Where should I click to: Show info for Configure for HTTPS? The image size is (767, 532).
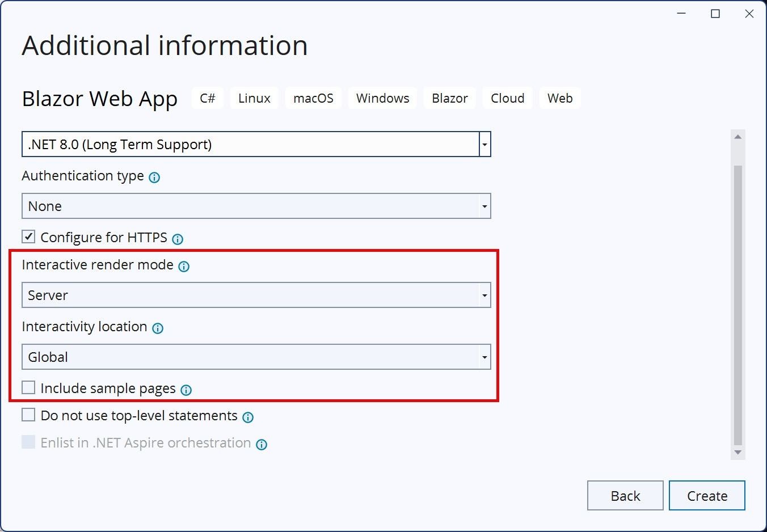point(178,239)
